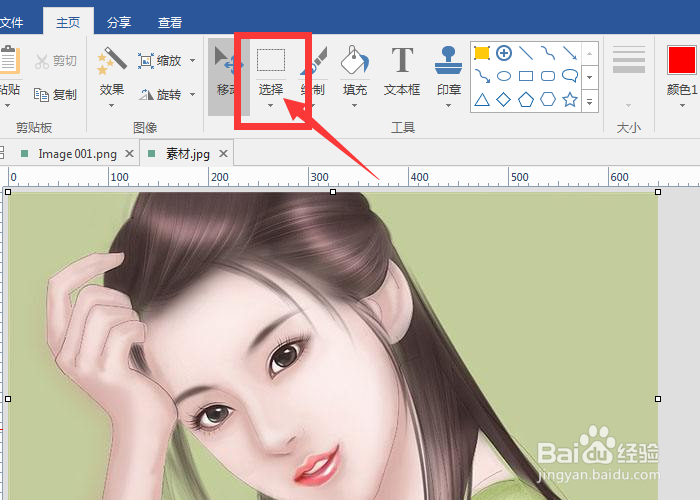
Task: Click the line thickness 大小 icon
Action: click(629, 59)
